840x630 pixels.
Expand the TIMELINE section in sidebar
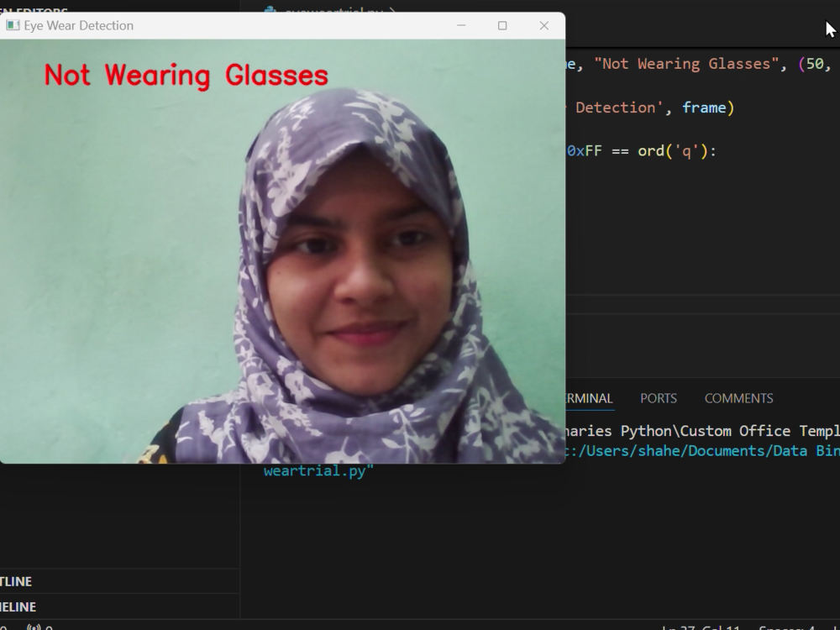pyautogui.click(x=119, y=606)
